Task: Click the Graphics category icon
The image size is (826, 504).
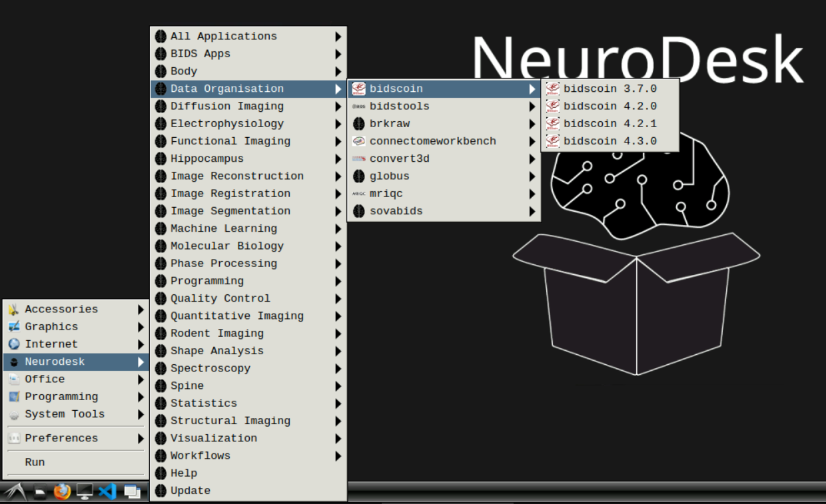Action: pyautogui.click(x=14, y=327)
